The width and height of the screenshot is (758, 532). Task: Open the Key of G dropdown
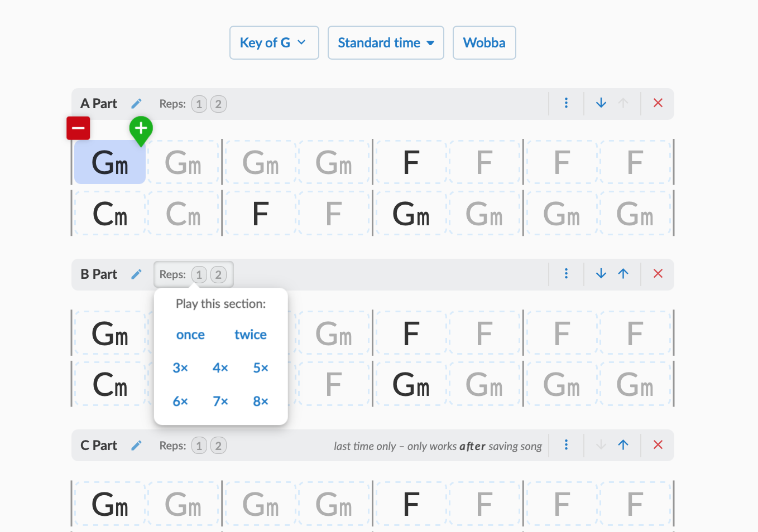274,43
